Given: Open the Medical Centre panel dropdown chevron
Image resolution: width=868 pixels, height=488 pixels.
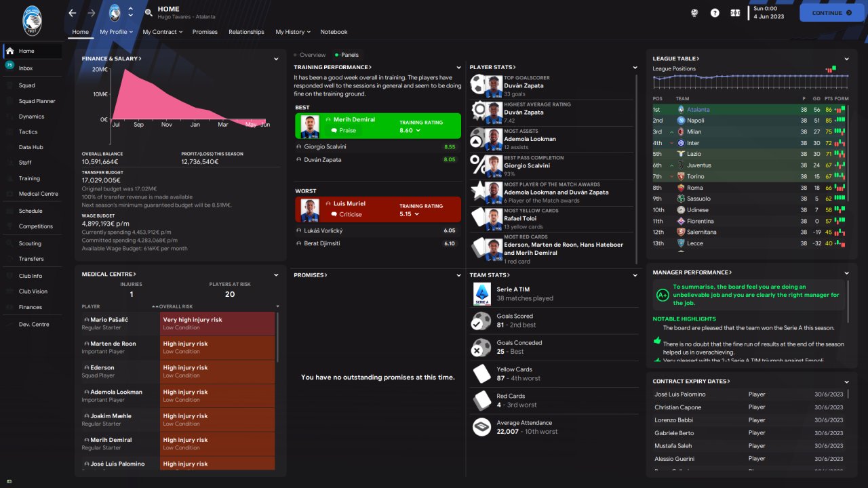Looking at the screenshot, I should (x=276, y=274).
